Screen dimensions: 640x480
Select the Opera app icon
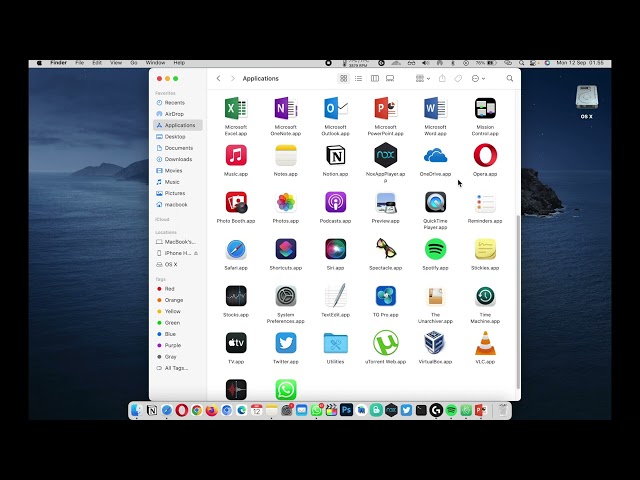point(485,156)
